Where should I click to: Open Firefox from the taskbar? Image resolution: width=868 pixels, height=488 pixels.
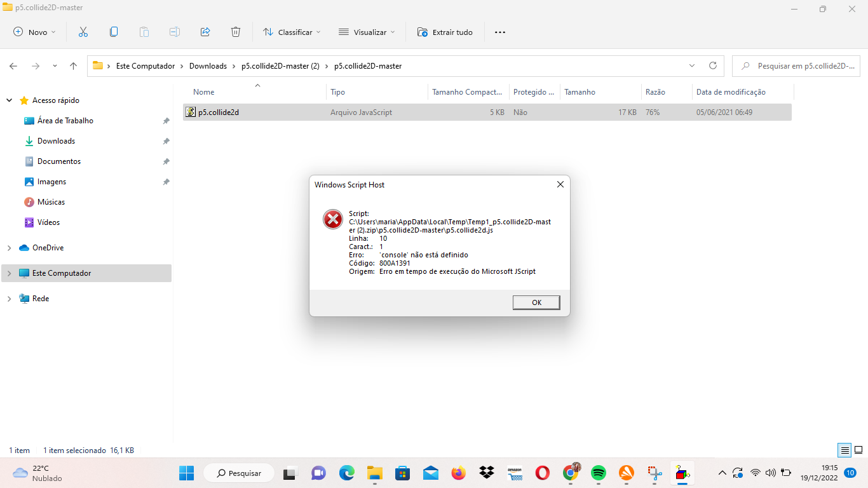point(458,473)
